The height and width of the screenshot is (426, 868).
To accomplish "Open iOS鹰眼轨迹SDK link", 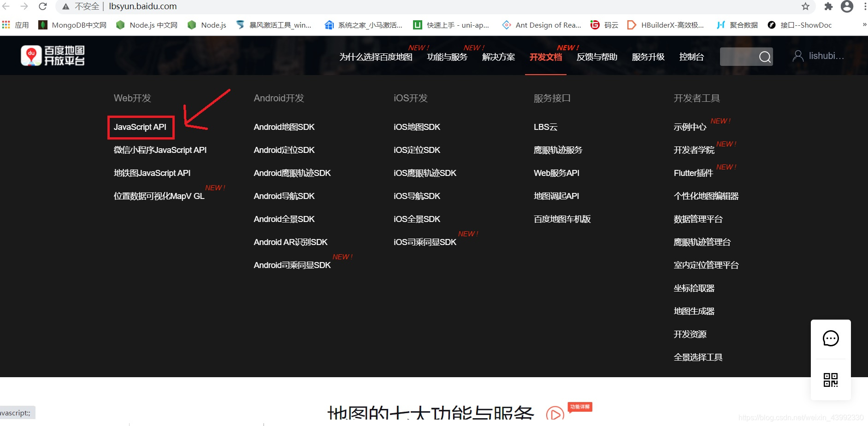I will coord(425,173).
